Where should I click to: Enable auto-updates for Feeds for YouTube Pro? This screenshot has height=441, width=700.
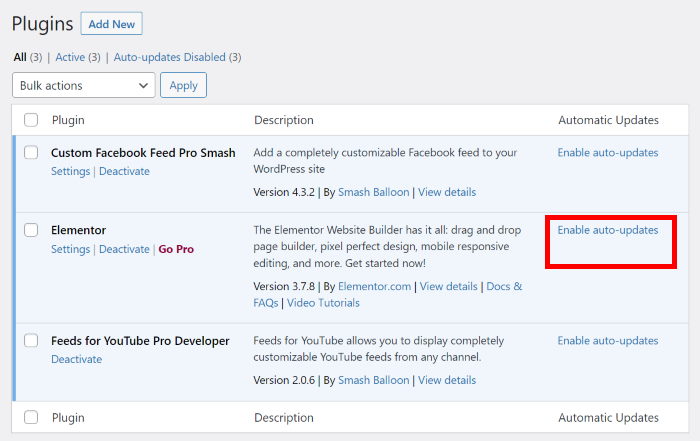pos(608,341)
